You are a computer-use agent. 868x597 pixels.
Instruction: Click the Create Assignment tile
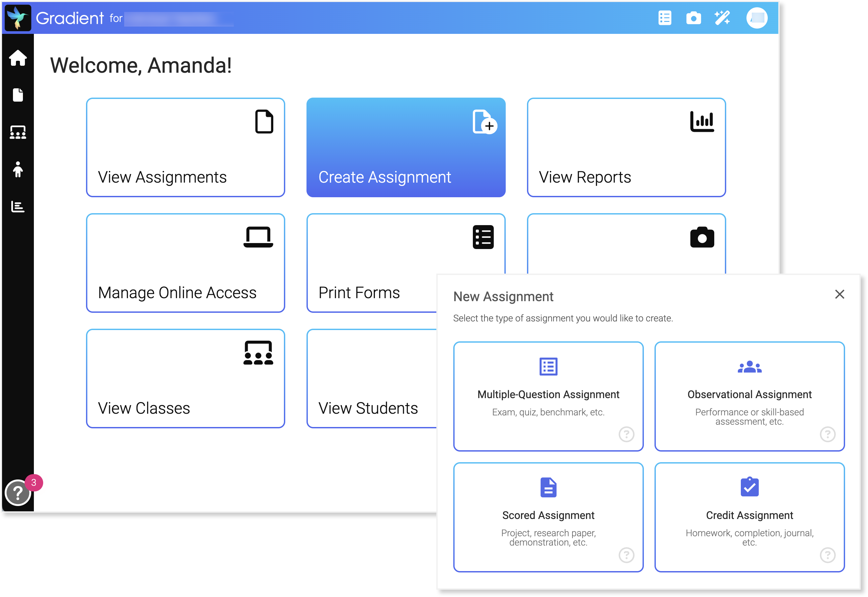pos(406,147)
